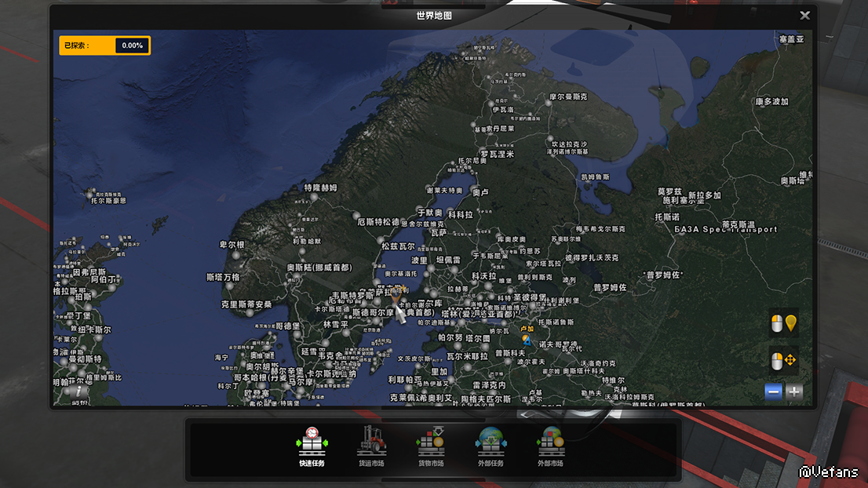Select 瓦尔米耶拉 city label
Viewport: 868px width, 488px height.
(467, 356)
